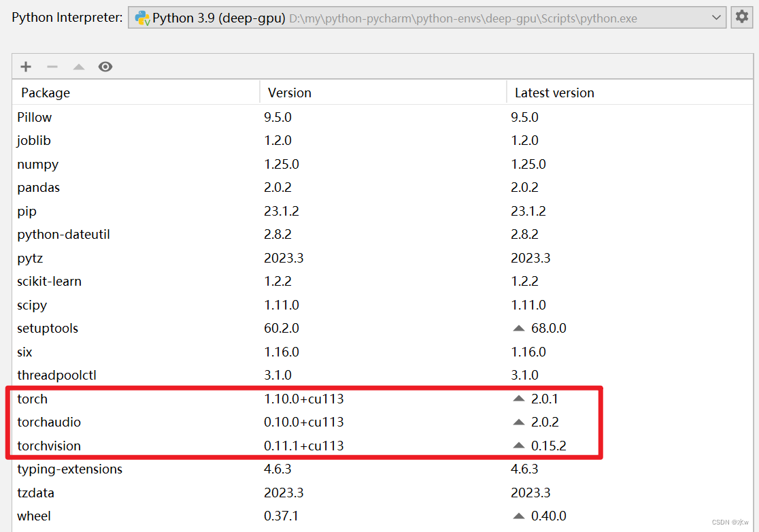Screen dimensions: 759x532
Task: Open interpreter settings with the gear icon
Action: coord(741,17)
